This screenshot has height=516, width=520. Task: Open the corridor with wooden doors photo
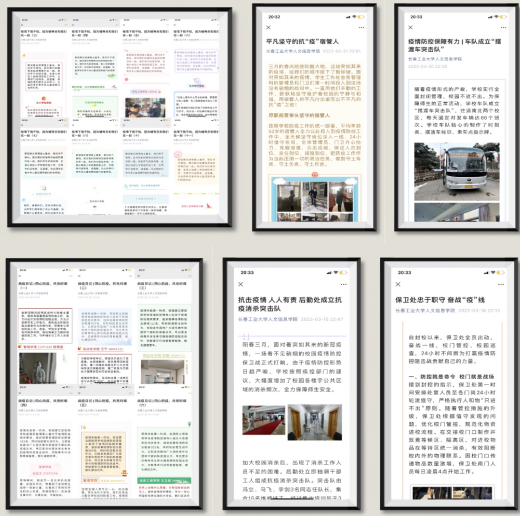[315, 422]
